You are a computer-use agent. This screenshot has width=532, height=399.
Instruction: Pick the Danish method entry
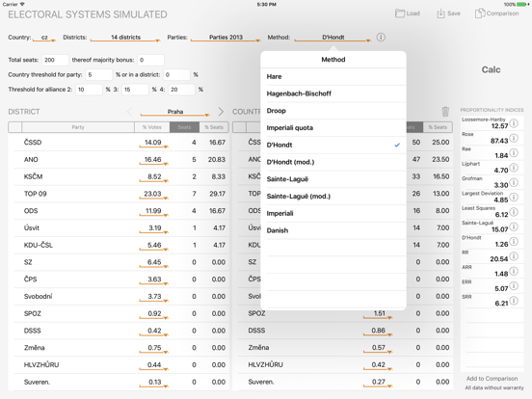click(x=333, y=230)
